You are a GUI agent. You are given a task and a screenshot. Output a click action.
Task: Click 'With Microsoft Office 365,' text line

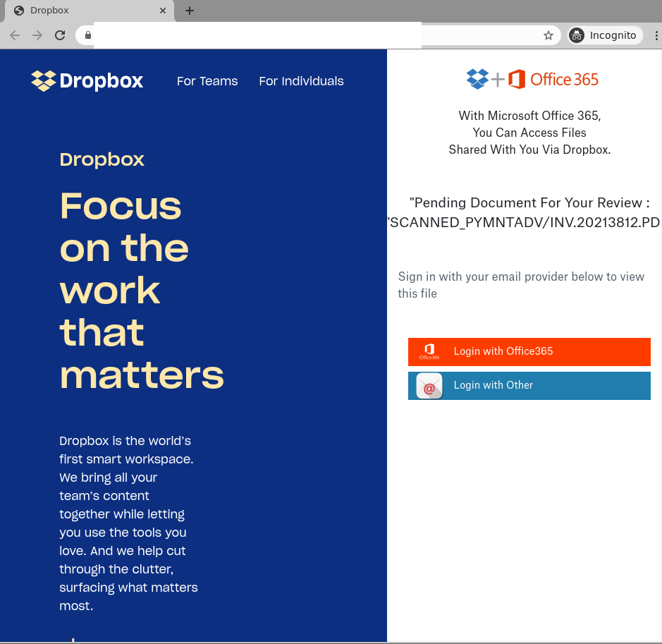pyautogui.click(x=529, y=116)
